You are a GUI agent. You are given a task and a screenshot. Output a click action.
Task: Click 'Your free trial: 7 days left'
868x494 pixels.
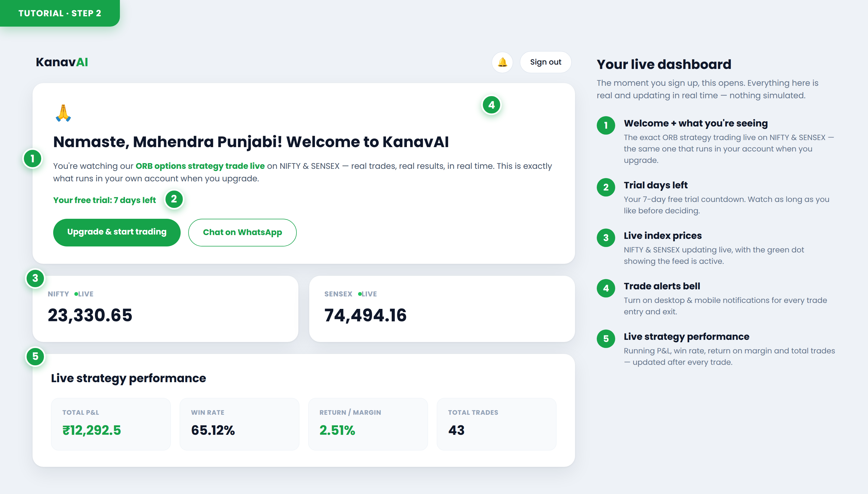tap(104, 200)
